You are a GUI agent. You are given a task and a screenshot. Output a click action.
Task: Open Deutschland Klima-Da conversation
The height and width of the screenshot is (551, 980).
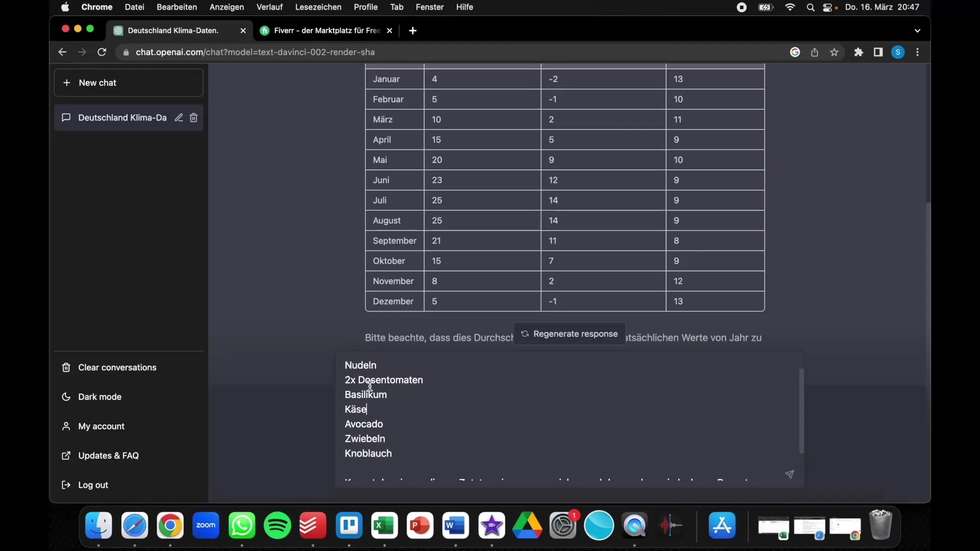pos(122,117)
